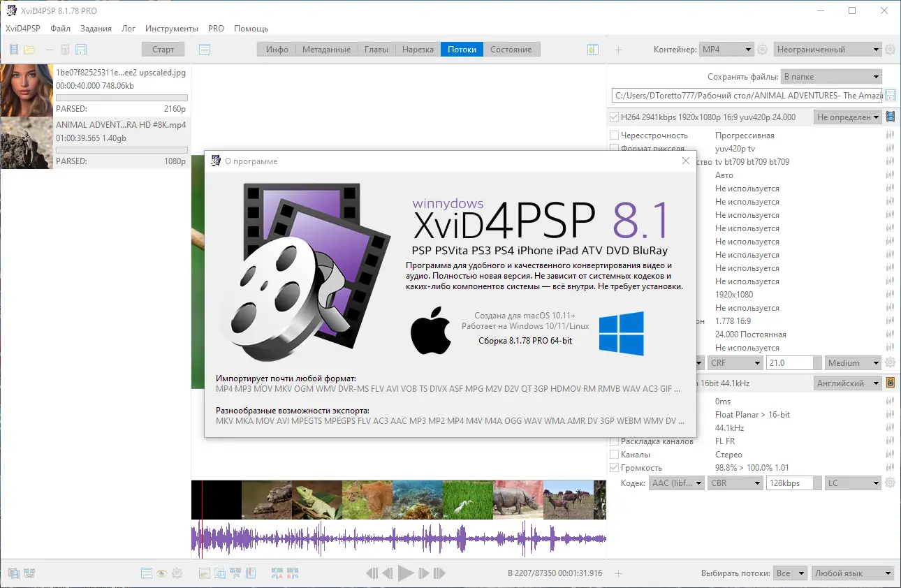901x588 pixels.
Task: Switch to the Инфо tab
Action: (x=277, y=50)
